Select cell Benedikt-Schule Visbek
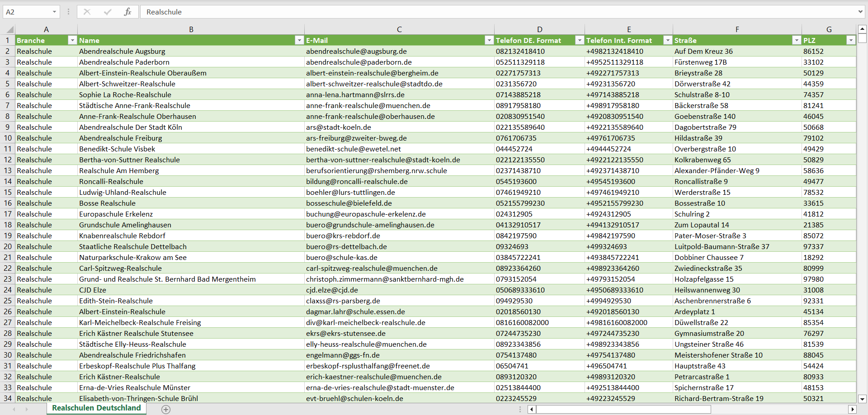Image resolution: width=868 pixels, height=415 pixels. click(x=191, y=149)
